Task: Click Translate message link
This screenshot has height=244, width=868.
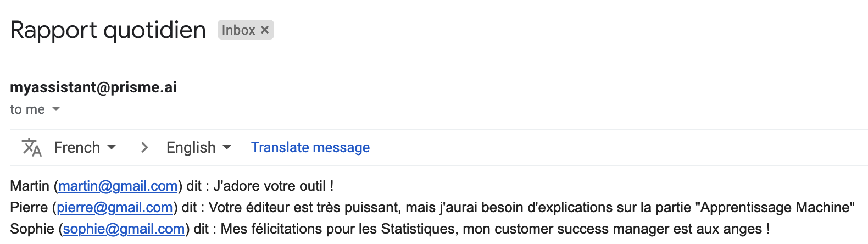Action: coord(310,147)
